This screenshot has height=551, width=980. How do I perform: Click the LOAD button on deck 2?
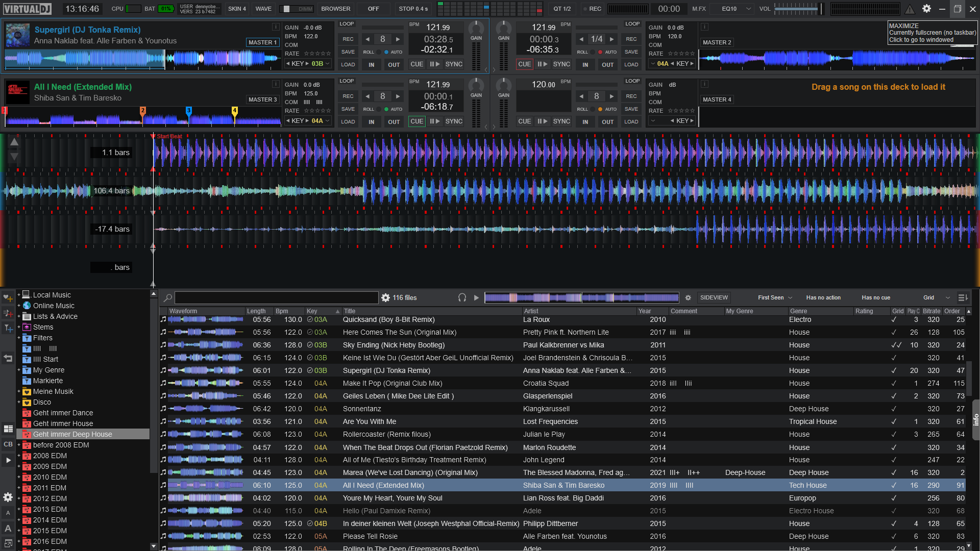click(x=631, y=65)
